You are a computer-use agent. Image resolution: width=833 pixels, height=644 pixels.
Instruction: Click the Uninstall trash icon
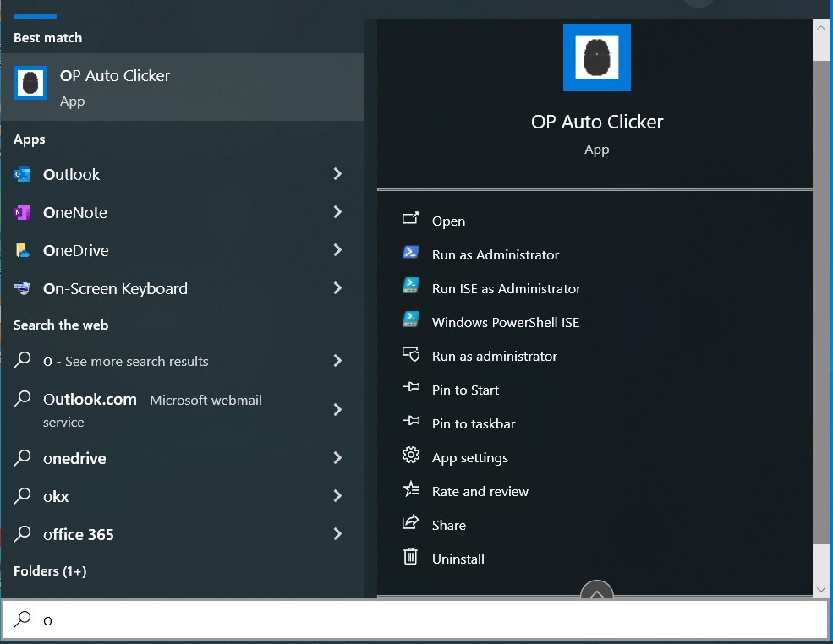[x=411, y=557]
